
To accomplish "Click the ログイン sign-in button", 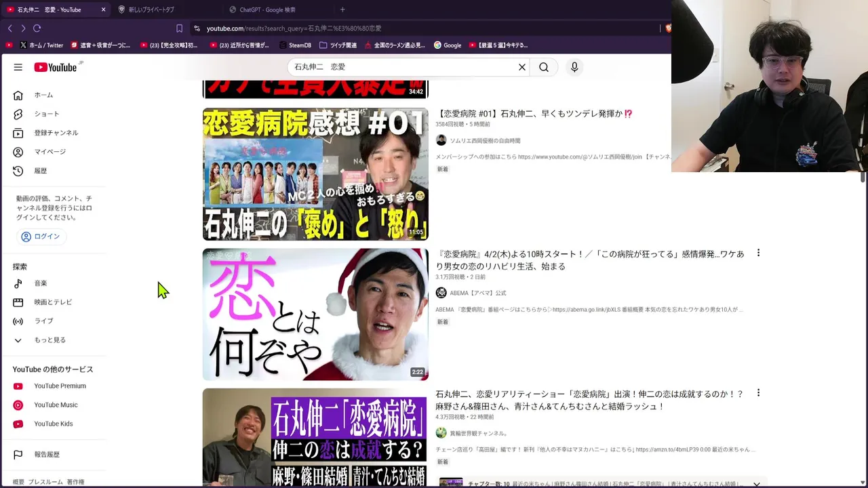I will [41, 237].
